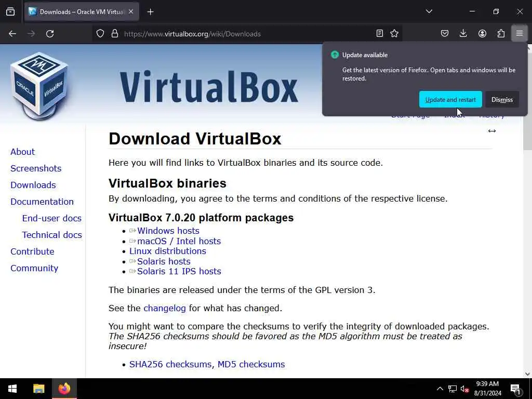Click the VirtualBox cube logo
The image size is (532, 399).
coord(39,86)
